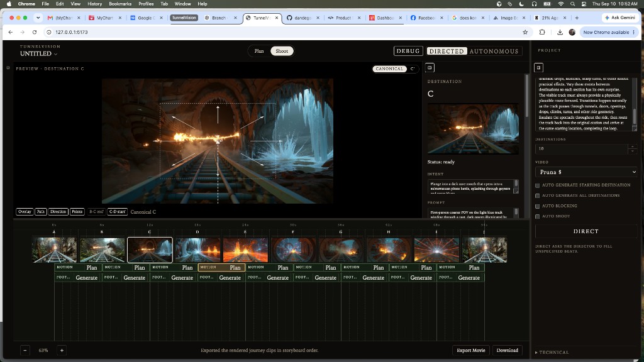Open the new tab with plus icon
Screen dimensions: 644x362
(577, 18)
